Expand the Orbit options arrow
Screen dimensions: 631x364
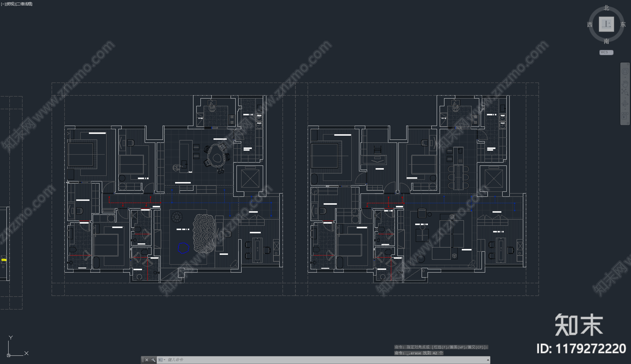[625, 109]
